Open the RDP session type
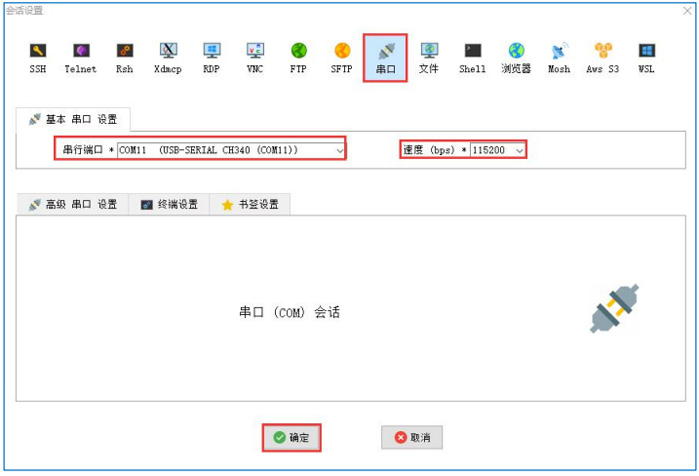The width and height of the screenshot is (699, 476). click(211, 58)
